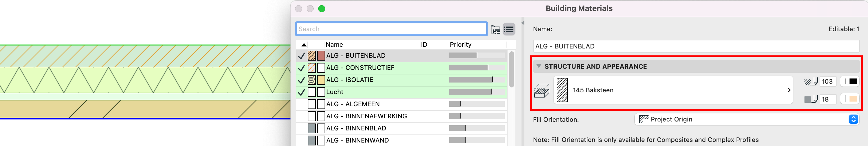Click the 145 Baksteen hatch pattern preview

(562, 90)
